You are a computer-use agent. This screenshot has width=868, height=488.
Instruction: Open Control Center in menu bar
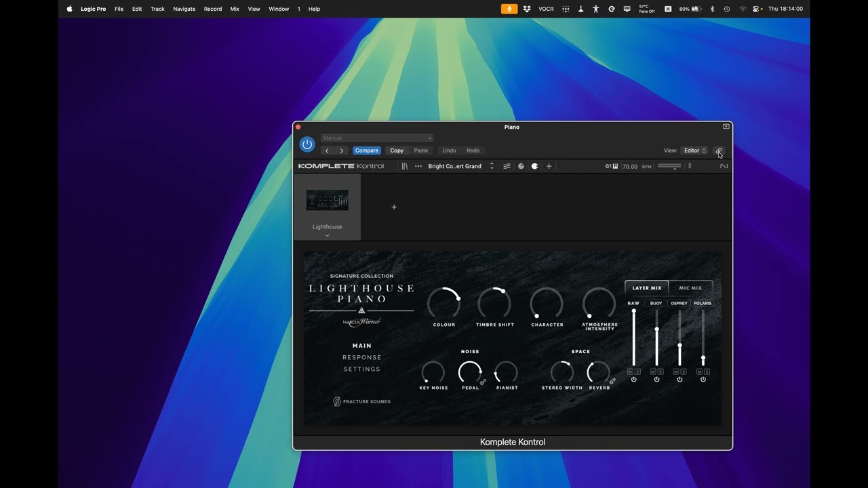[756, 9]
